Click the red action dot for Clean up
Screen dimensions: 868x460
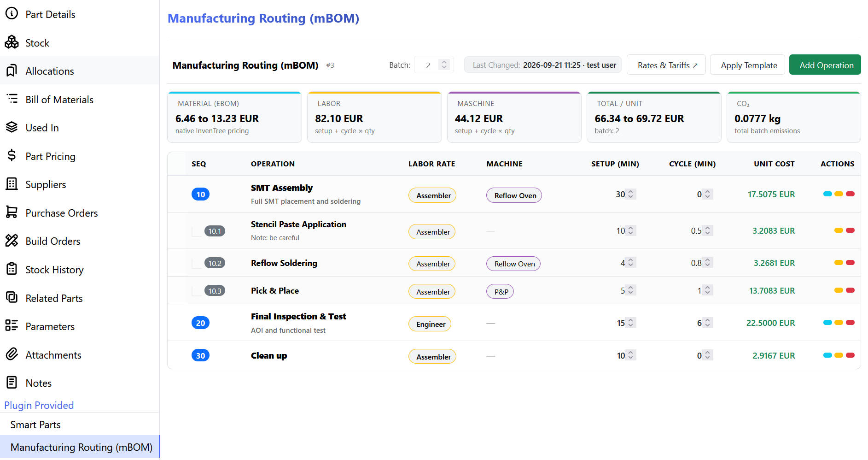point(851,355)
